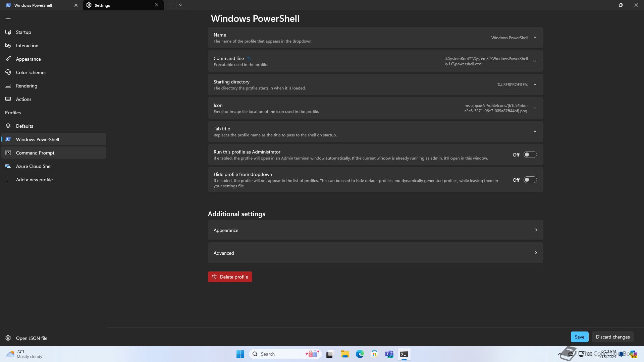644x362 pixels.
Task: Click the taskbar Search box
Action: tap(285, 354)
